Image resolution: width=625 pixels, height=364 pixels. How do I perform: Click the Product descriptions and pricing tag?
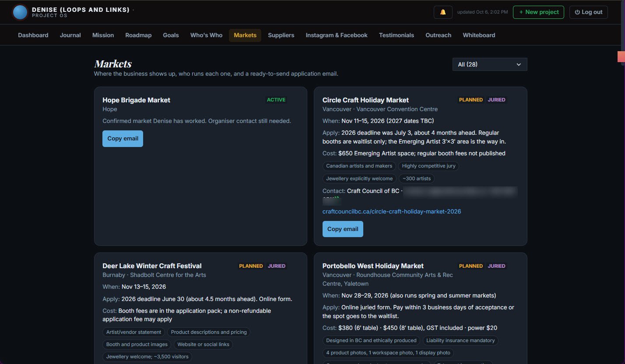[x=209, y=332]
